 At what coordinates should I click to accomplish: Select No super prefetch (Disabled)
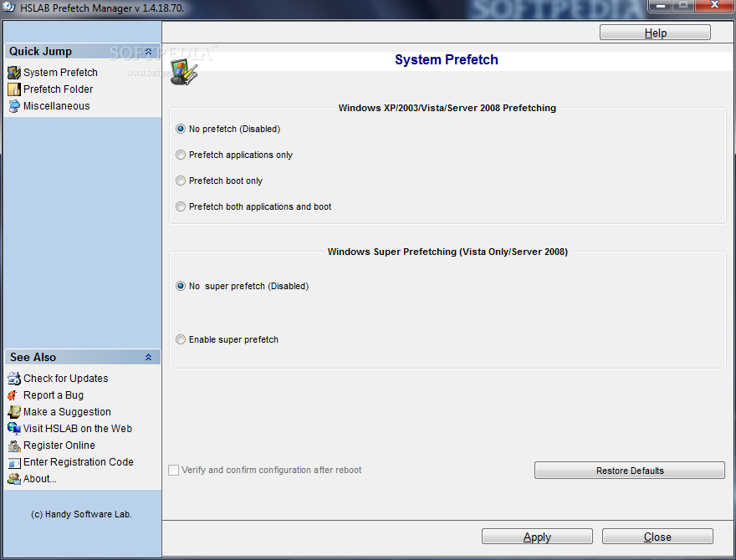coord(181,286)
